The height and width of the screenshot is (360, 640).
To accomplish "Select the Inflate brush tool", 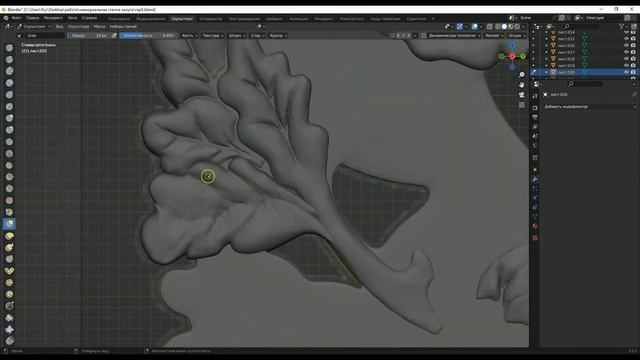I will click(9, 118).
